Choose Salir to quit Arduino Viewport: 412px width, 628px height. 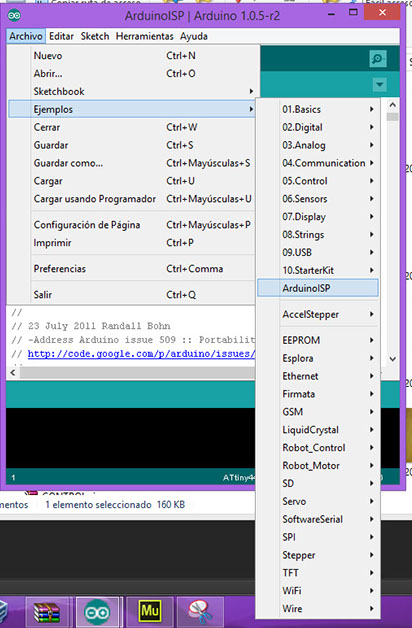(131, 295)
